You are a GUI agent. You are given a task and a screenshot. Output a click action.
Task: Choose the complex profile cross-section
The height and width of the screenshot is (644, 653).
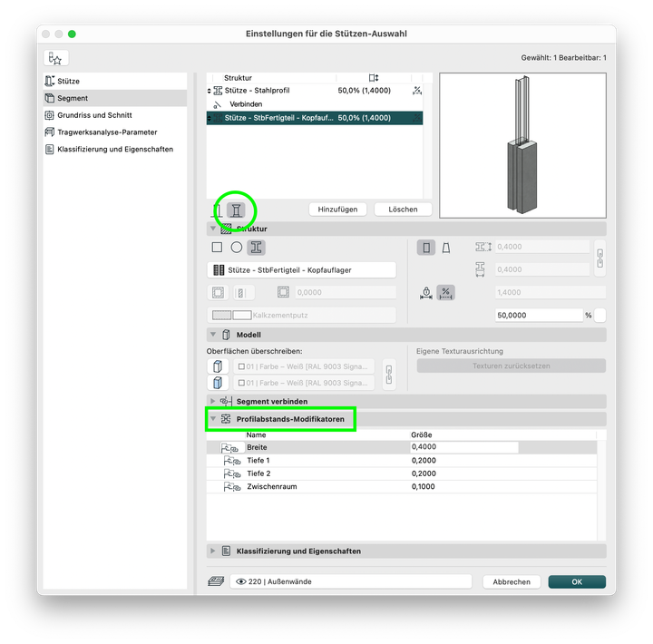coord(256,248)
